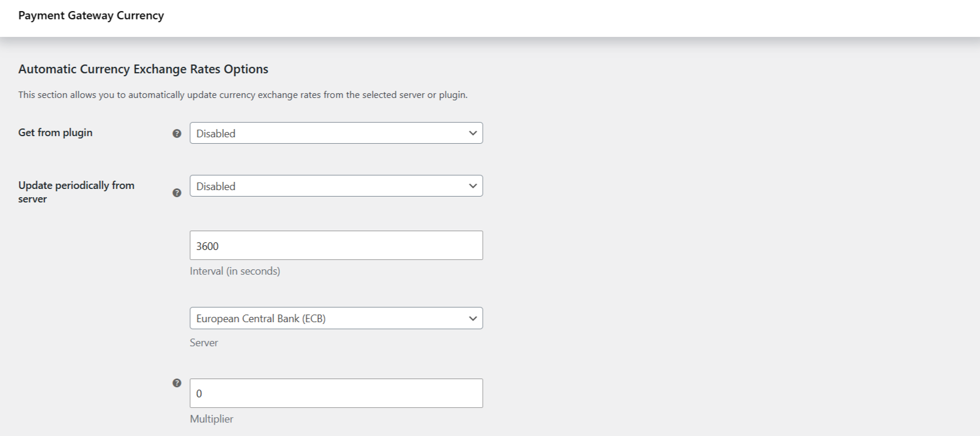Click help icon next to Get from plugin
The height and width of the screenshot is (436, 980).
[x=177, y=134]
